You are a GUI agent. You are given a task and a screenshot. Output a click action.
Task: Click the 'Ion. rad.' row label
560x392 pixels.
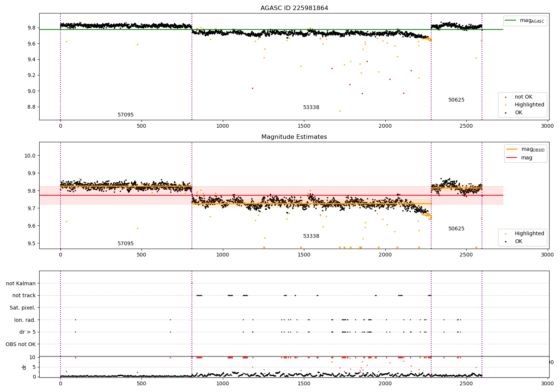pyautogui.click(x=25, y=320)
